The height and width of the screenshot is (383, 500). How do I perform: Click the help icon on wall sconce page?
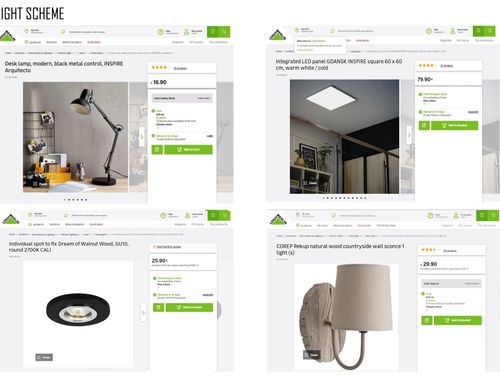click(430, 216)
